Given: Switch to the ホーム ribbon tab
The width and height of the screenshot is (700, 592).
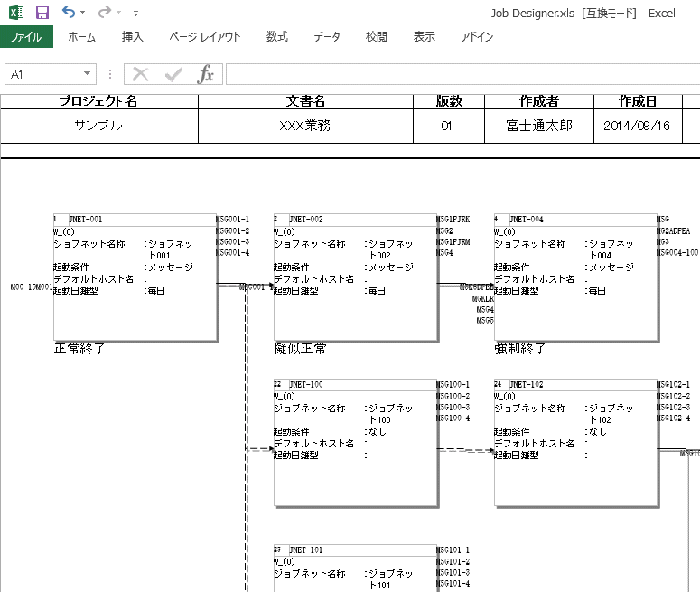Looking at the screenshot, I should coord(81,37).
